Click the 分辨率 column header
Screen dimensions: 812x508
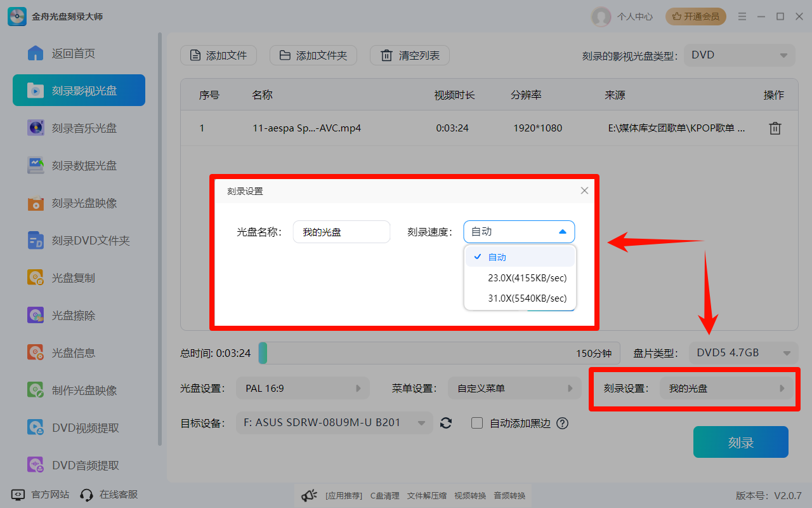click(526, 95)
